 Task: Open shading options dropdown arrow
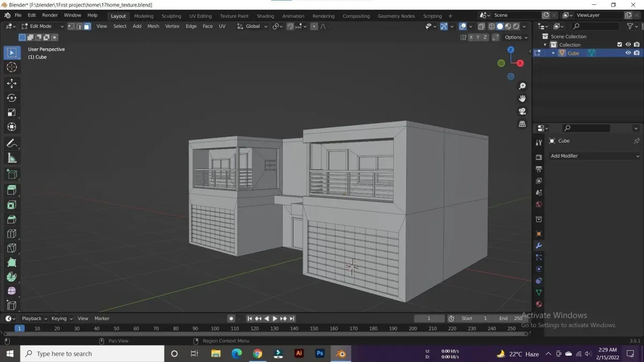pyautogui.click(x=525, y=26)
